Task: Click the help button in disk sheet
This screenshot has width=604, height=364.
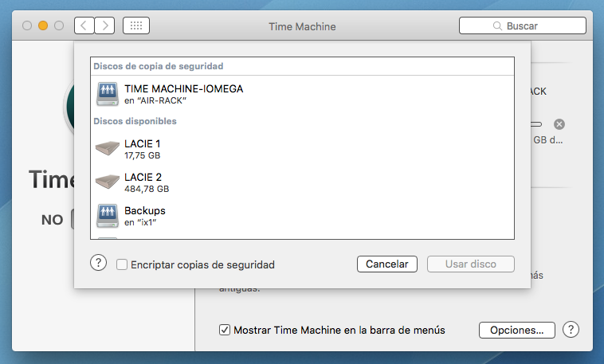Action: coord(98,264)
